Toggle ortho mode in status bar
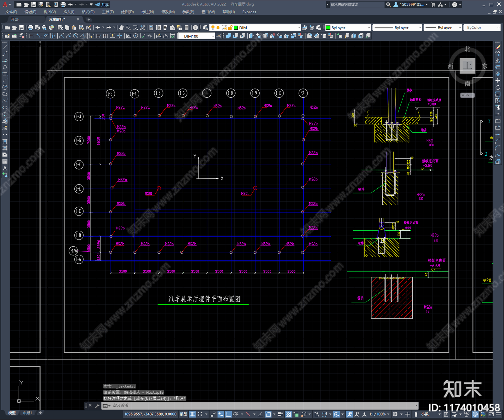 coord(228,414)
